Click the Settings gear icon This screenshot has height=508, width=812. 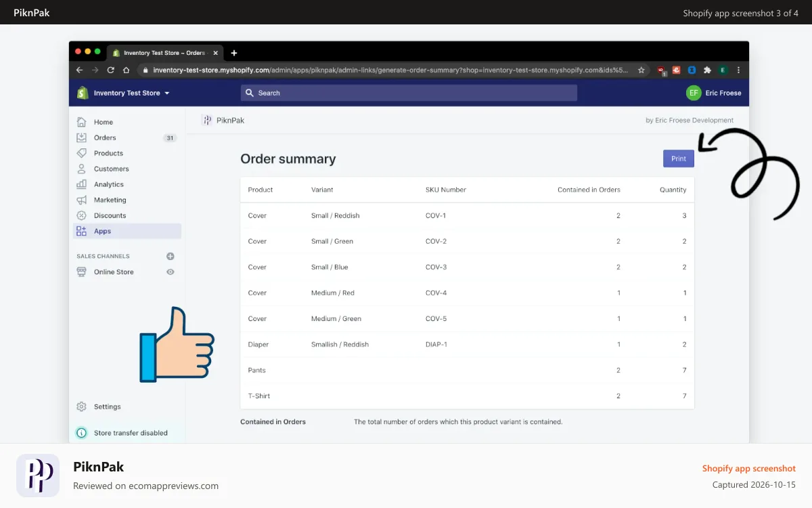pyautogui.click(x=82, y=406)
